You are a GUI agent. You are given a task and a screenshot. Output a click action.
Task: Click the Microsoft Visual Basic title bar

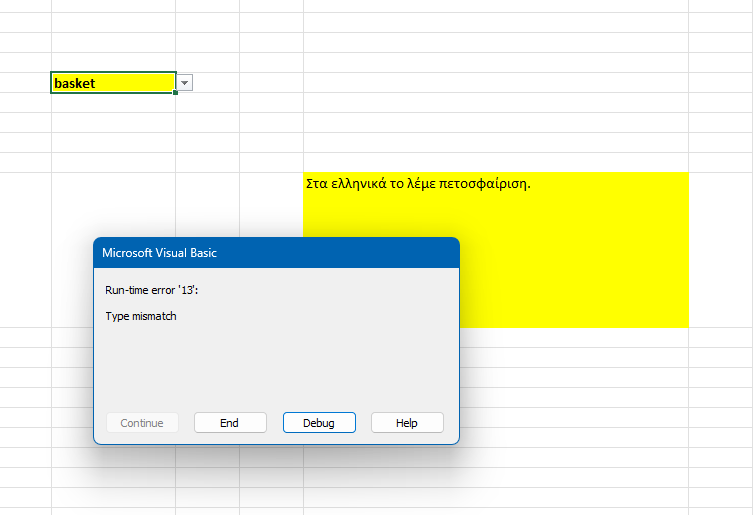pos(276,253)
